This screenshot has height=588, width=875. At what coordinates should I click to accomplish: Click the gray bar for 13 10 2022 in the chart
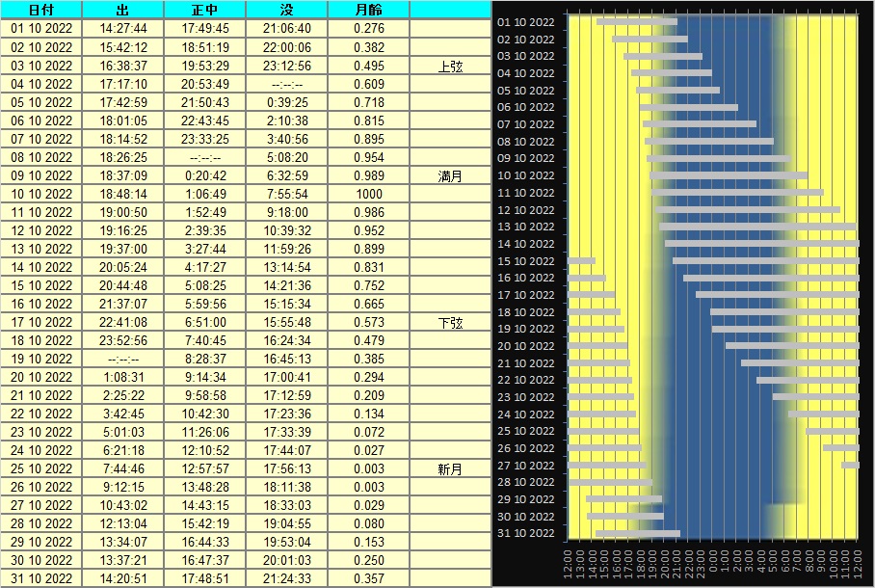tap(757, 227)
